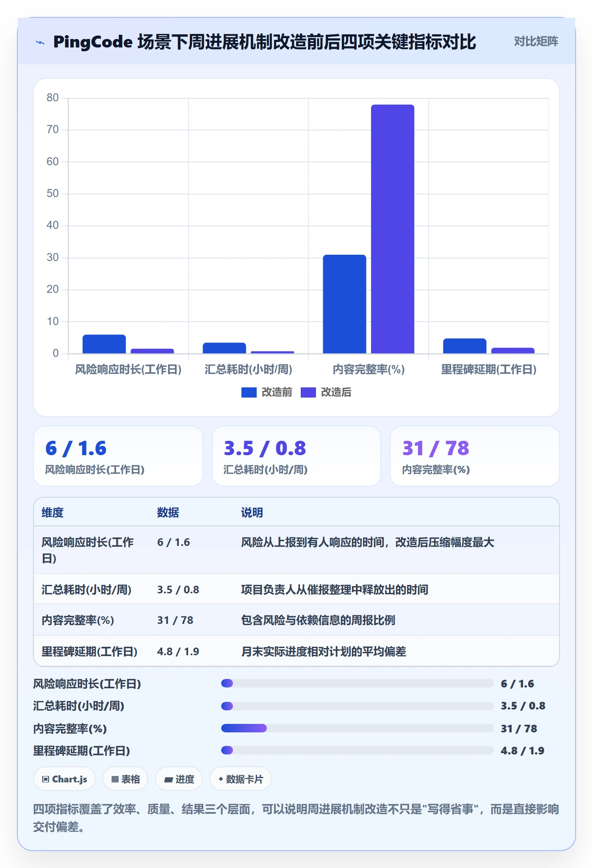
Task: Click the 风险响应时长(工作日) progress bar
Action: click(357, 683)
